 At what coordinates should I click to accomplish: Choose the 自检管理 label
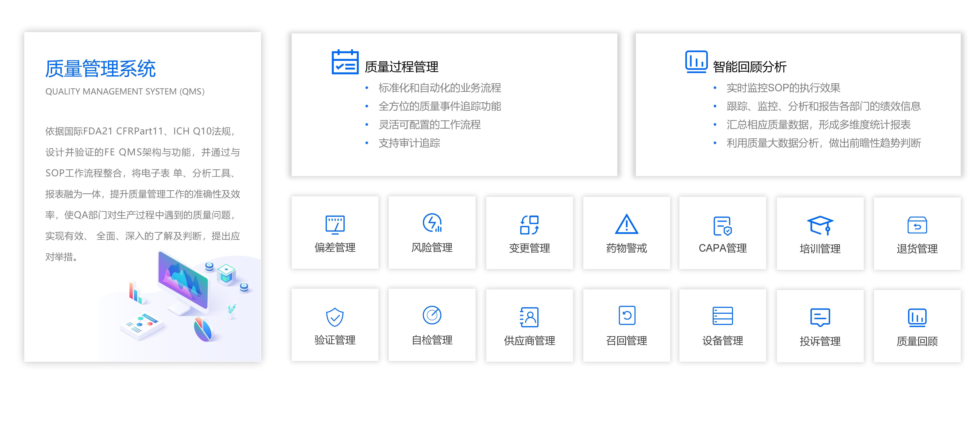(x=432, y=340)
